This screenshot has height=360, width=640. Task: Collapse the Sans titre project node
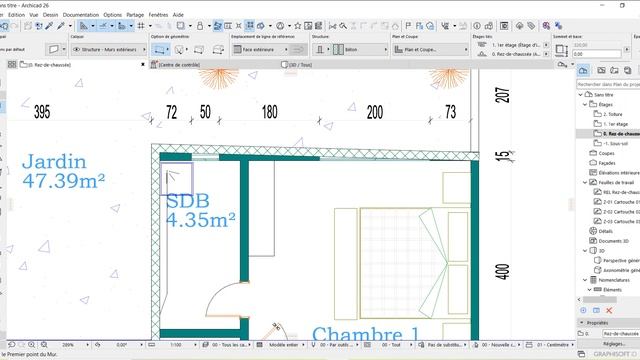click(x=581, y=95)
